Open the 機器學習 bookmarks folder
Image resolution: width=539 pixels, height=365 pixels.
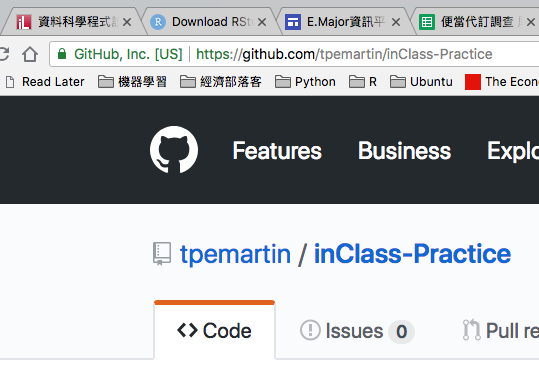[132, 82]
